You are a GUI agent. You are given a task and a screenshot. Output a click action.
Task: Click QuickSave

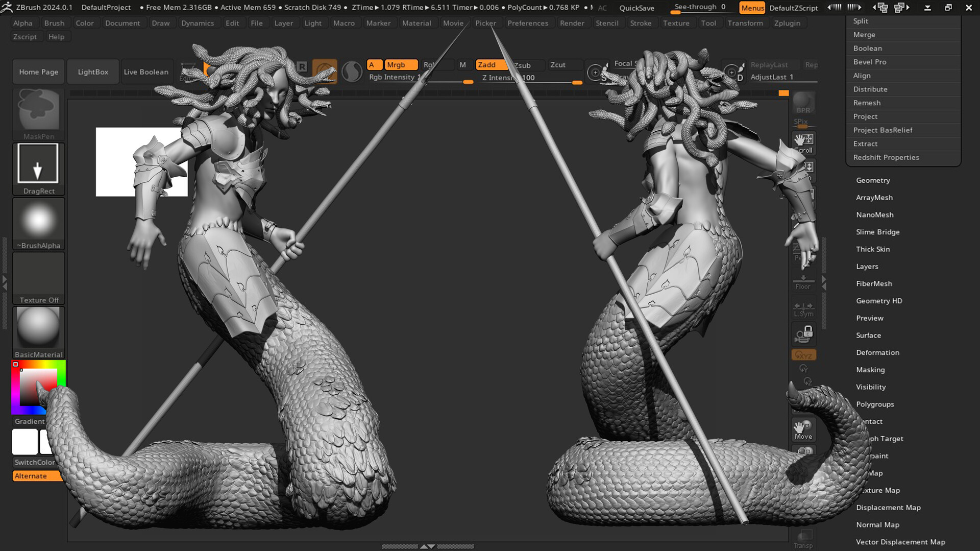(636, 8)
